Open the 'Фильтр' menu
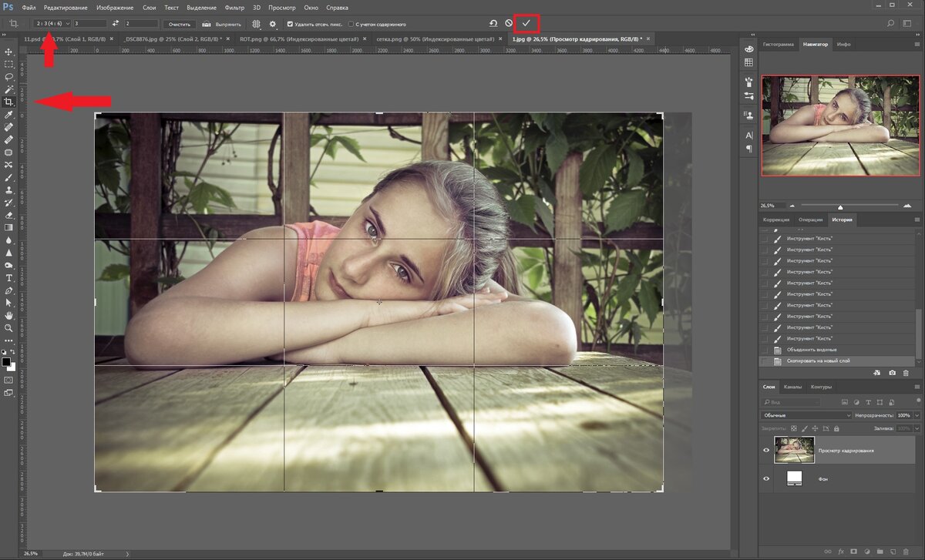The width and height of the screenshot is (925, 560). (x=234, y=7)
